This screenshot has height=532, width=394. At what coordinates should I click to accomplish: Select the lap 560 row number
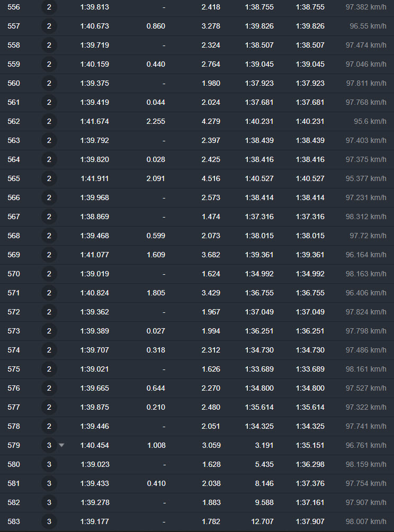[x=14, y=83]
